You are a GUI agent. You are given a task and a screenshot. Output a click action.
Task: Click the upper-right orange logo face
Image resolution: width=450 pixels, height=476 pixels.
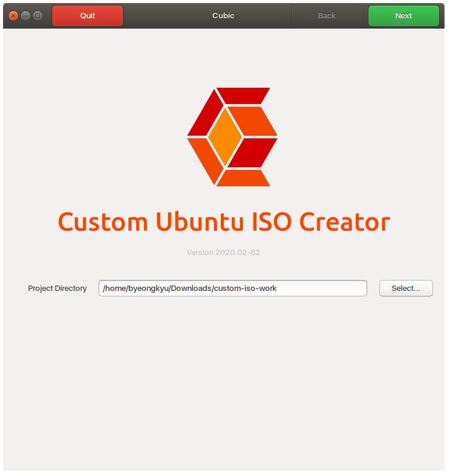point(255,122)
